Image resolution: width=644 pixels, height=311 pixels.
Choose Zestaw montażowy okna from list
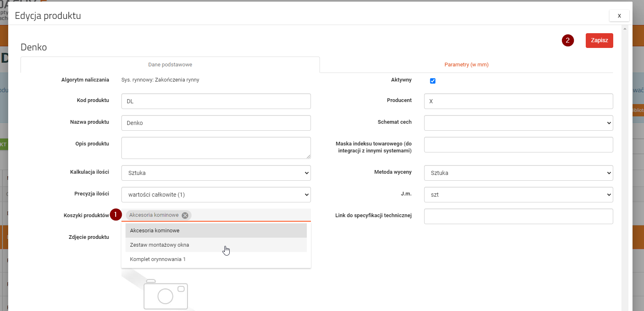coord(160,245)
